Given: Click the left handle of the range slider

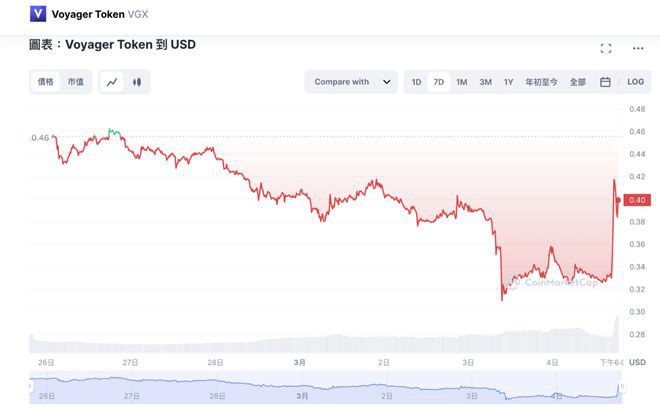Looking at the screenshot, I should pyautogui.click(x=32, y=386).
